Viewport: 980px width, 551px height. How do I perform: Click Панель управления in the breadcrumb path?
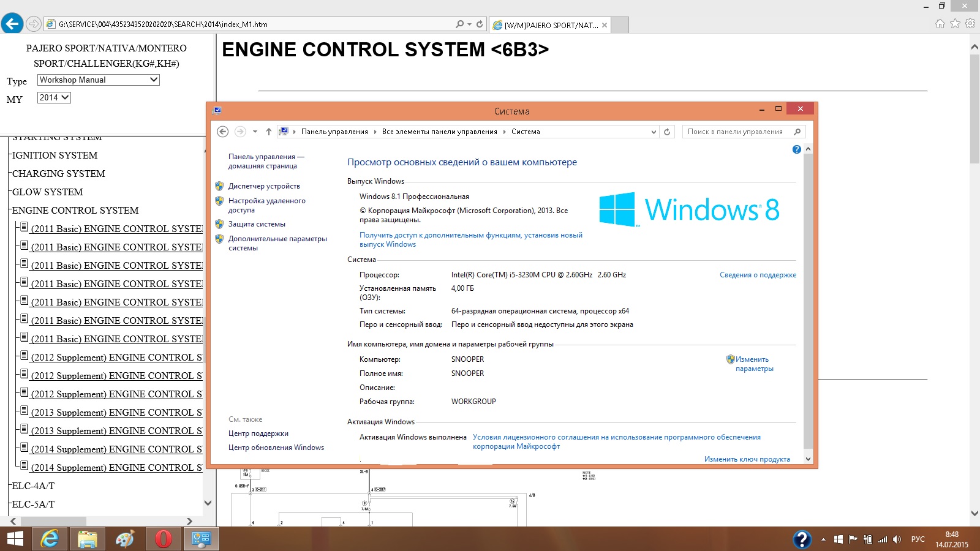pos(334,132)
